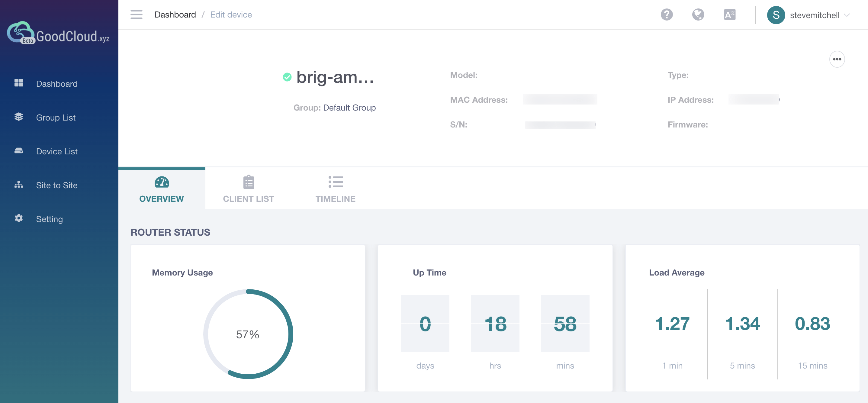Open the language translation icon
This screenshot has height=403, width=868.
pos(729,15)
